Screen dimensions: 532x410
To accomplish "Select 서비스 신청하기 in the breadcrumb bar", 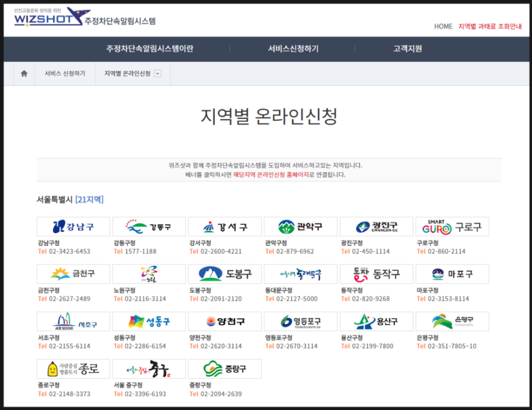I will pos(65,73).
